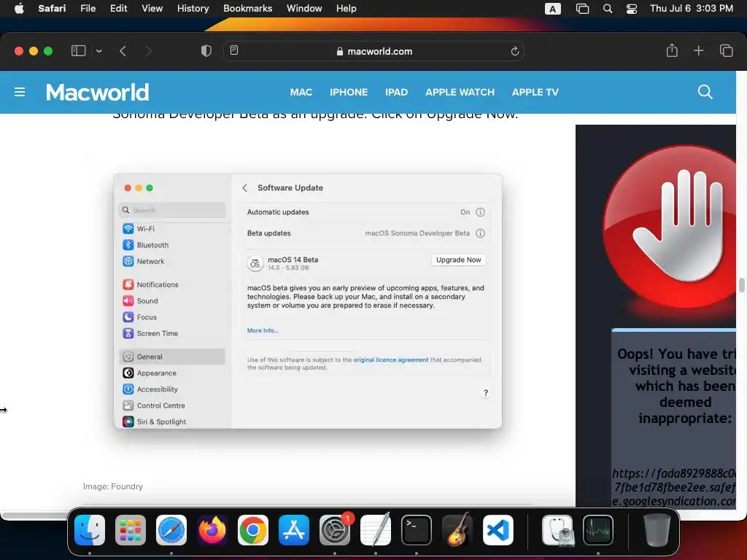
Task: Open Google Chrome from the Dock
Action: [253, 530]
